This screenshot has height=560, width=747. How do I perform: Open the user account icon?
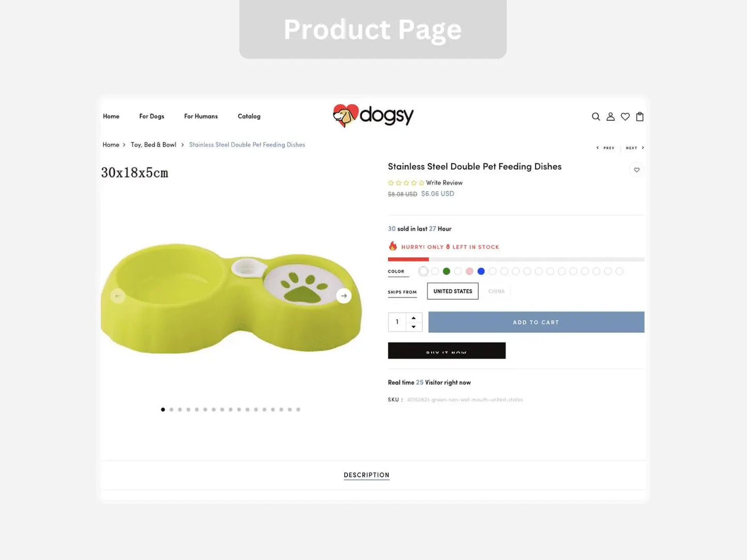pyautogui.click(x=611, y=117)
